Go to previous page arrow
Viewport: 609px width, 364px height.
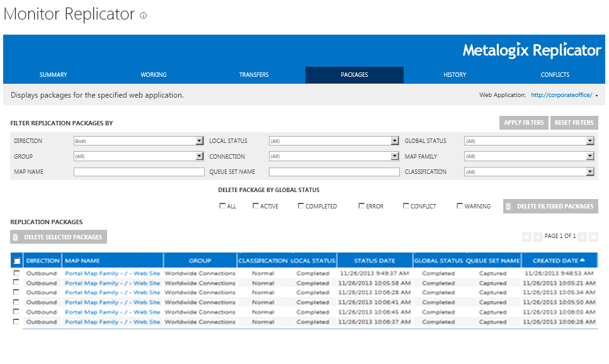[x=538, y=237]
